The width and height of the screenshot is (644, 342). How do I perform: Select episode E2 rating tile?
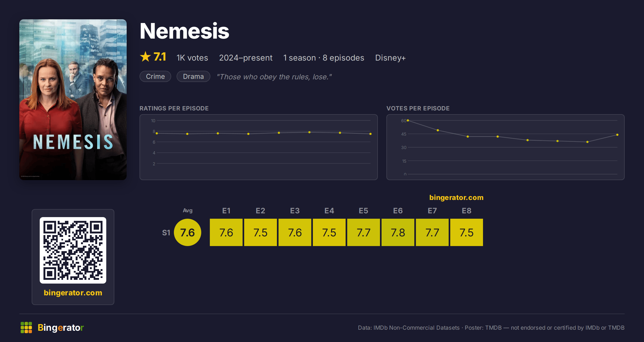click(261, 232)
